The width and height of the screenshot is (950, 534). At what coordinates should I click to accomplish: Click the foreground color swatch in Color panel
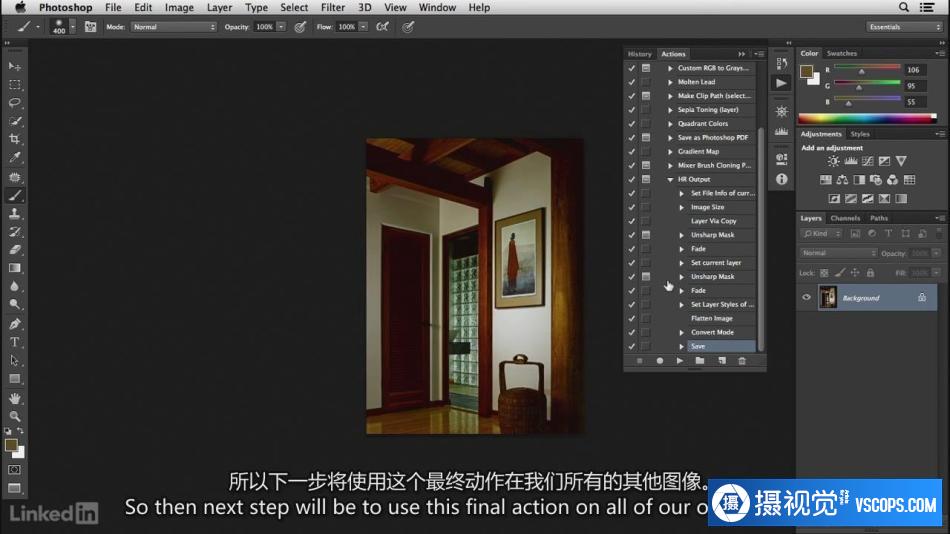(806, 72)
